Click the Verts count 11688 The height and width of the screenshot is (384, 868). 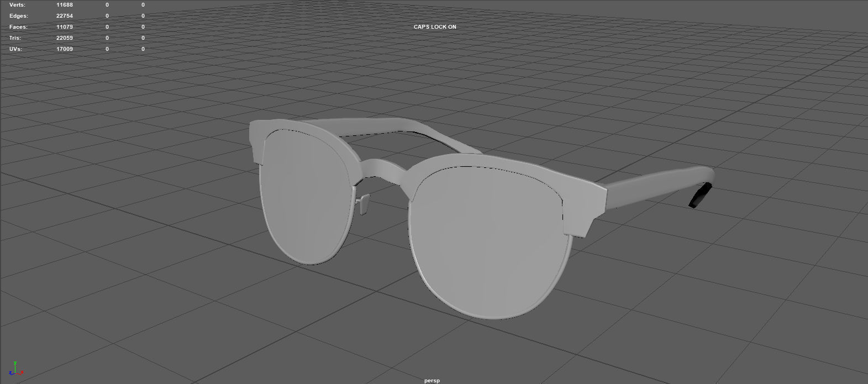click(64, 4)
